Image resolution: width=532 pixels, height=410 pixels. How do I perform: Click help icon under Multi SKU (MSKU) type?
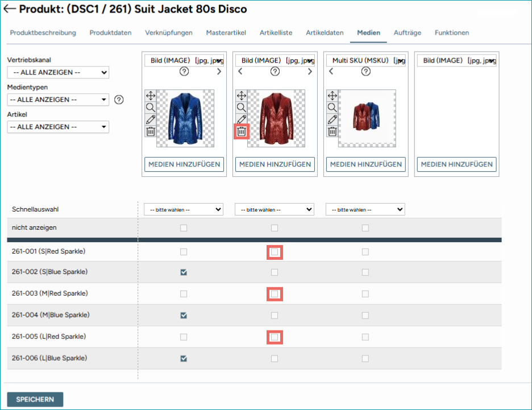366,72
